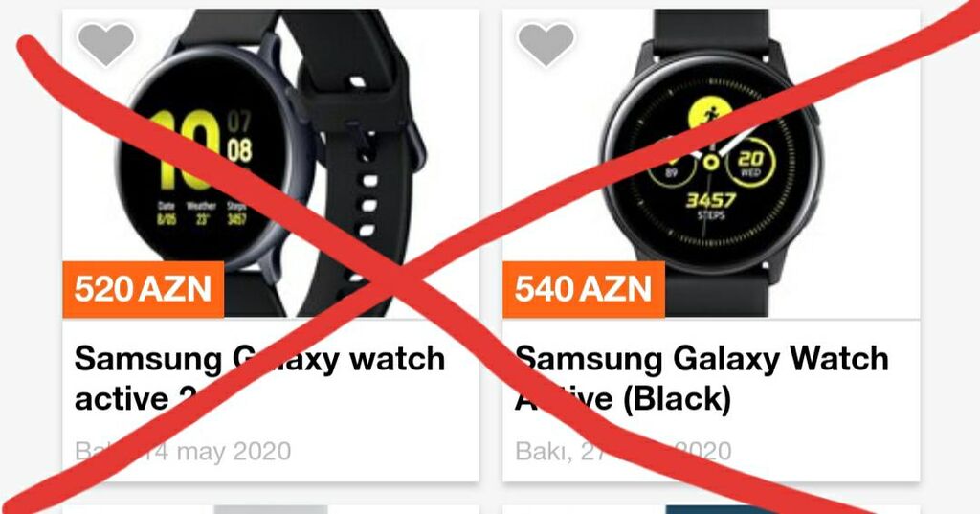Favorite the Galaxy watch active 2 listing heart
The height and width of the screenshot is (514, 980).
click(105, 43)
